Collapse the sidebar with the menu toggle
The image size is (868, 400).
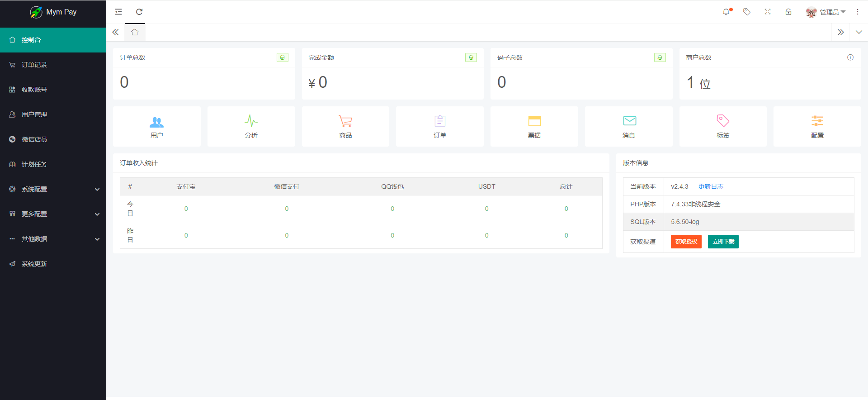[118, 12]
